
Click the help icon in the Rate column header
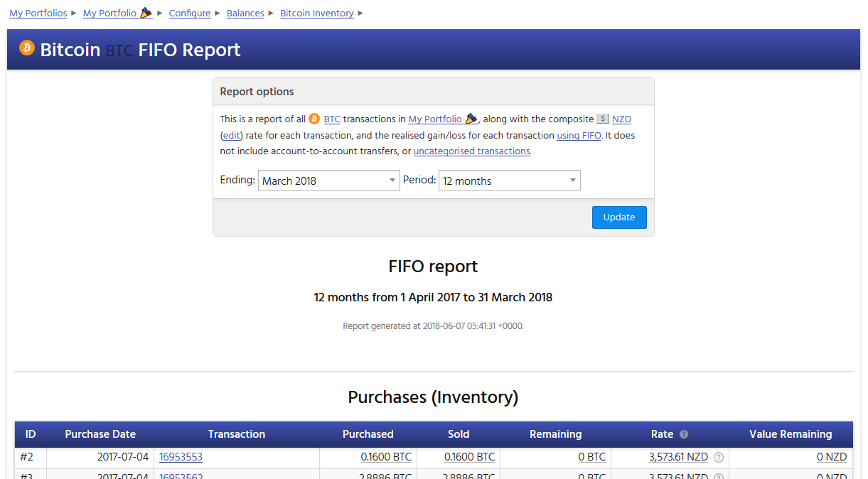pos(684,434)
